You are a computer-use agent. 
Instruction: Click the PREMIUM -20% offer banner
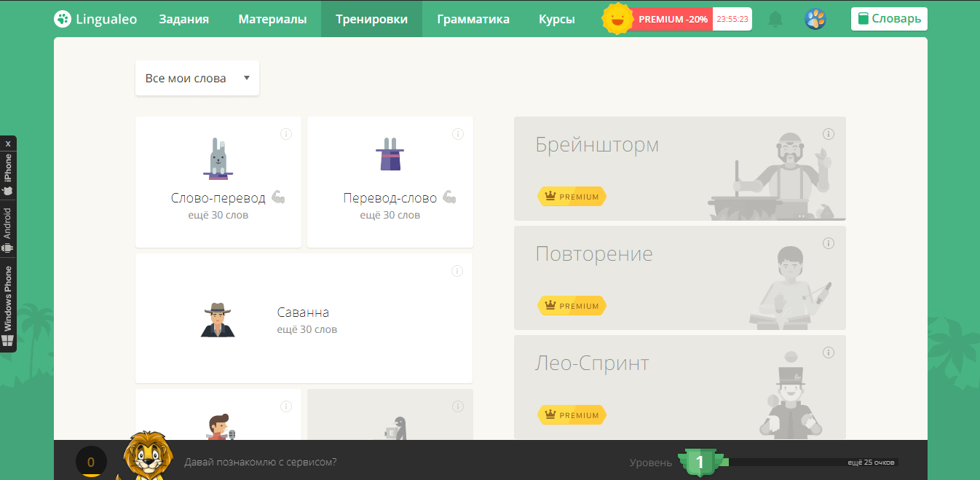672,19
